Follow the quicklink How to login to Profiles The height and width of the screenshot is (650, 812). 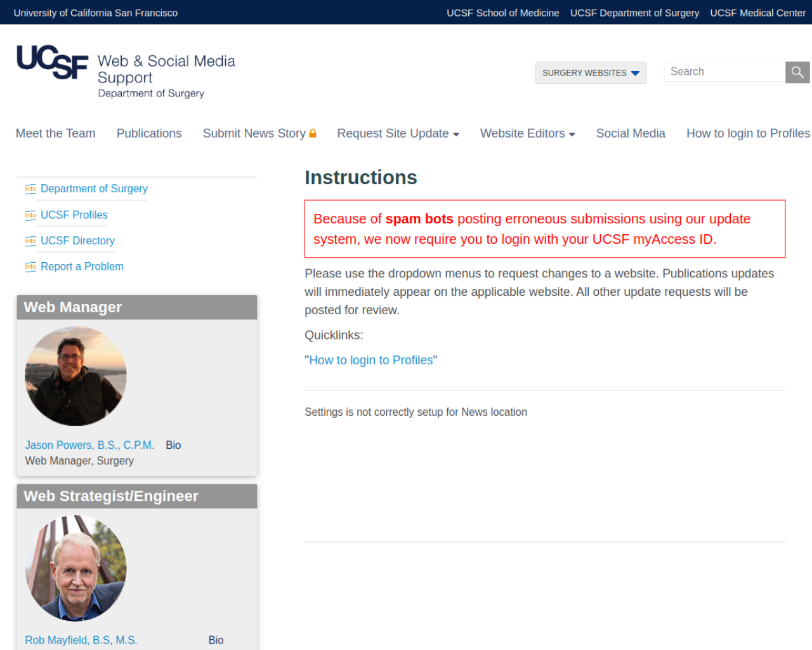pyautogui.click(x=371, y=360)
